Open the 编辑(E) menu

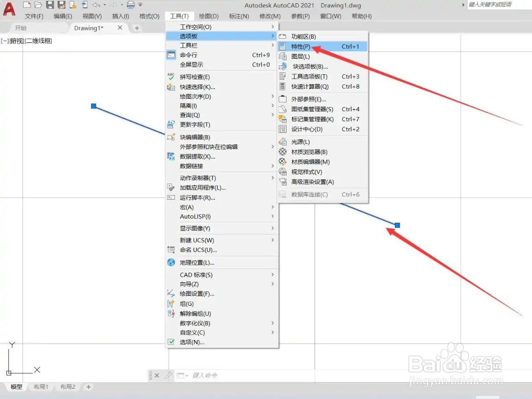click(63, 16)
